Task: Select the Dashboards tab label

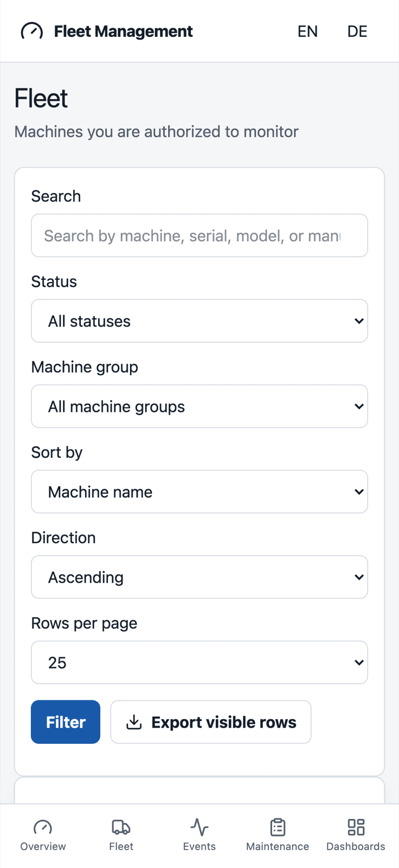Action: coord(356,846)
